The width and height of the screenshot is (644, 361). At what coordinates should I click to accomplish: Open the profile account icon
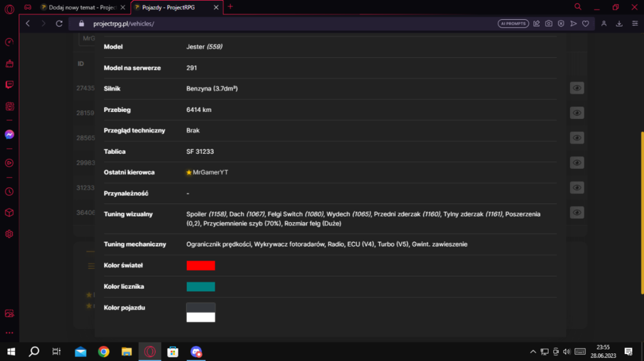pyautogui.click(x=604, y=24)
